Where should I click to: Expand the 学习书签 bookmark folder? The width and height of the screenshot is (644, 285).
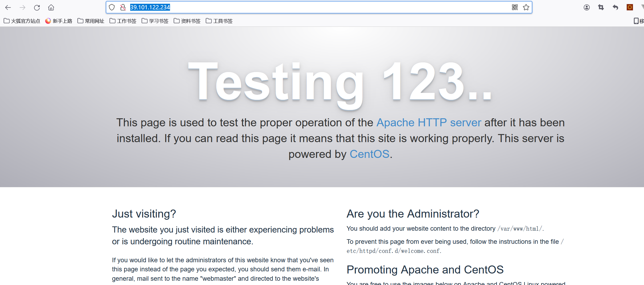[x=155, y=21]
